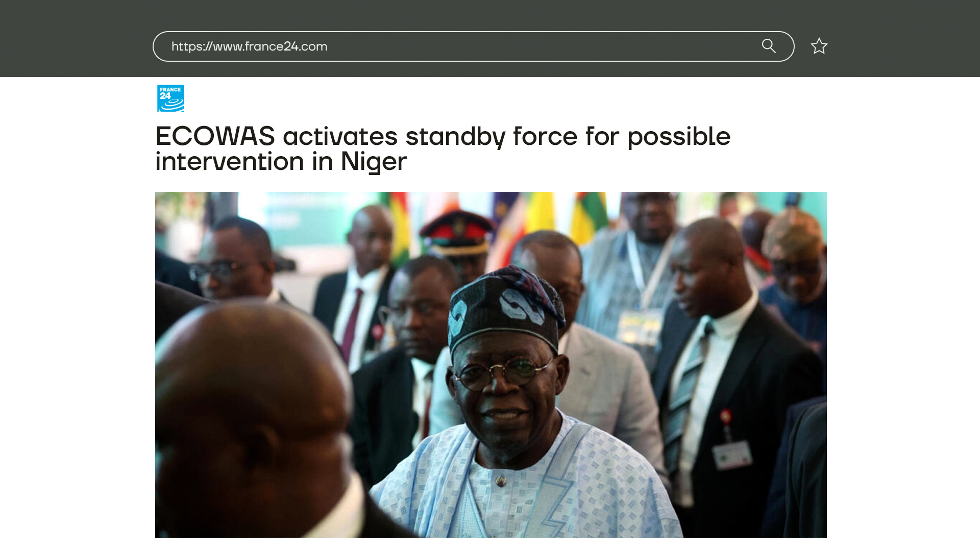Click the "https://" prefix of the URL
This screenshot has width=980, height=551.
(x=192, y=46)
